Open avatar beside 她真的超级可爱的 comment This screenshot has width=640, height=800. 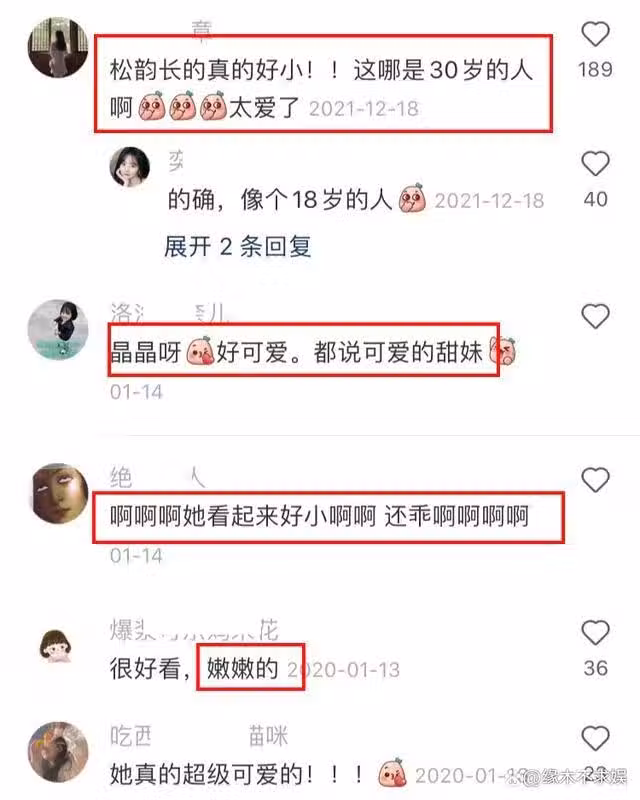[x=58, y=752]
